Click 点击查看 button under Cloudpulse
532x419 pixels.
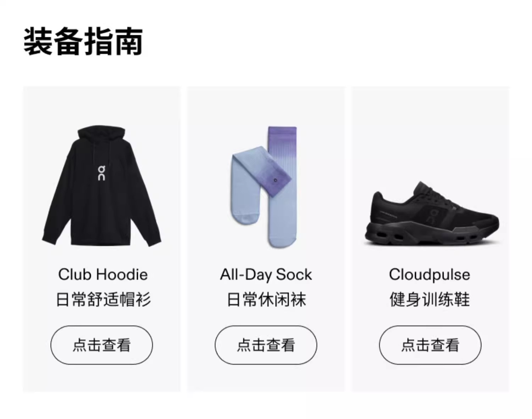(430, 345)
